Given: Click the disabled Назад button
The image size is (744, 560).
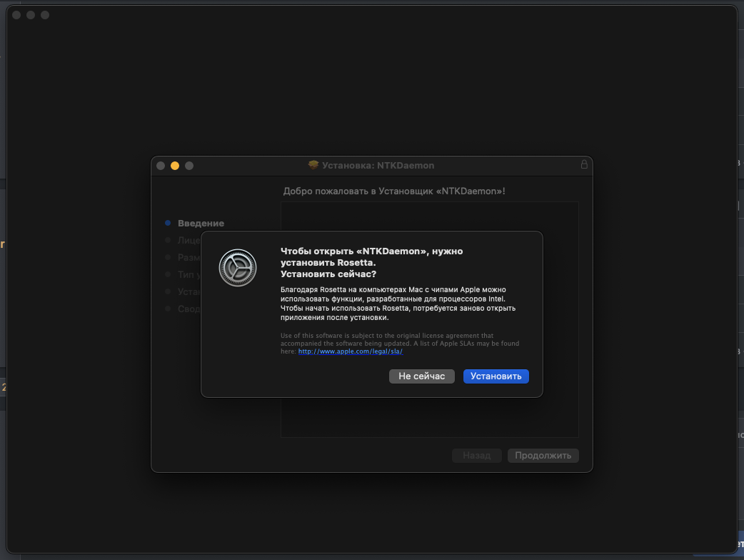Looking at the screenshot, I should coord(476,456).
